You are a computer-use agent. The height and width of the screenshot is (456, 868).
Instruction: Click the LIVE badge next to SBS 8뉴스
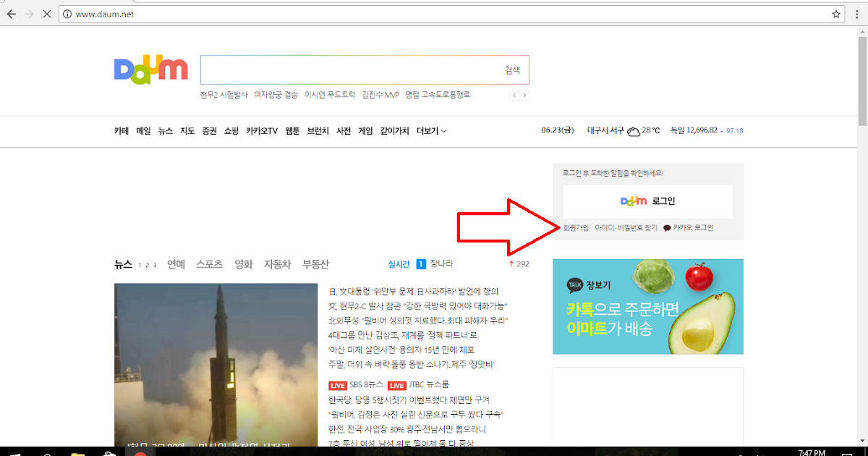pyautogui.click(x=337, y=385)
